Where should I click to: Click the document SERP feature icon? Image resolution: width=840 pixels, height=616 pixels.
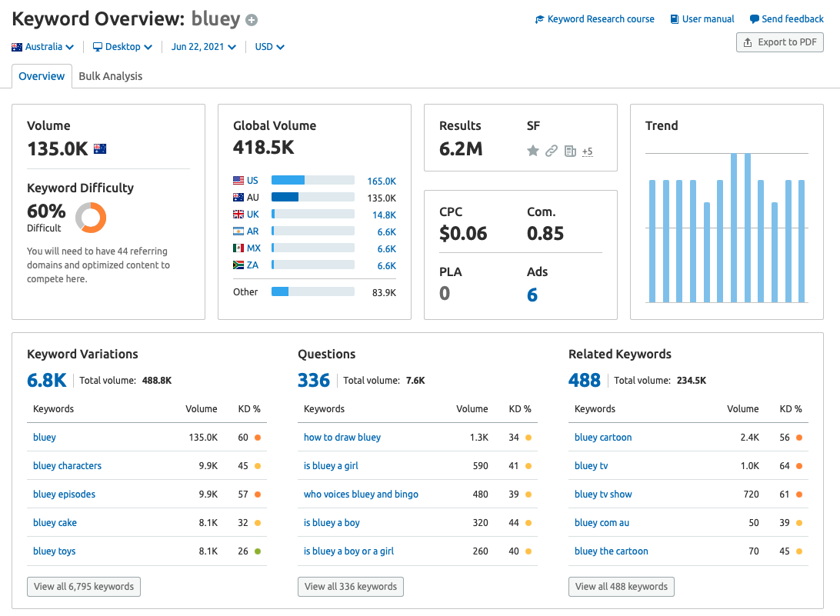[x=570, y=151]
